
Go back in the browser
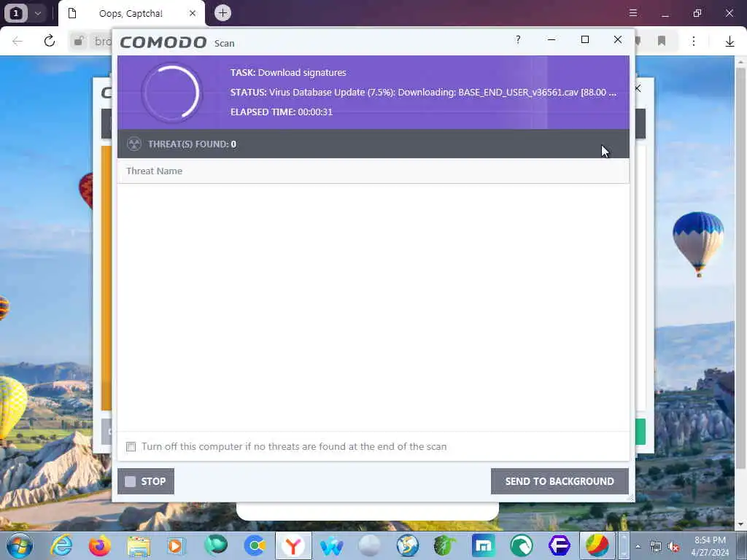pyautogui.click(x=18, y=42)
